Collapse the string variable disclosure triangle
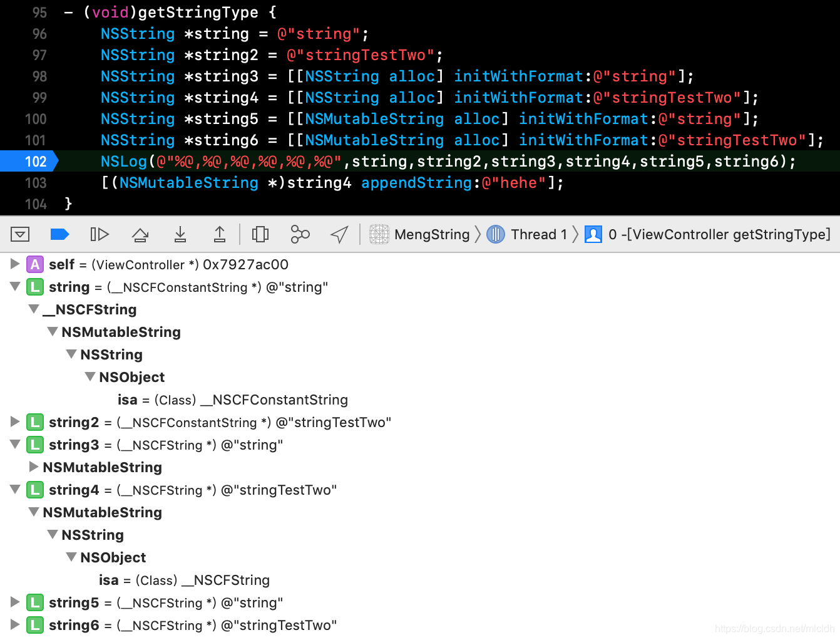The image size is (840, 640). (15, 286)
